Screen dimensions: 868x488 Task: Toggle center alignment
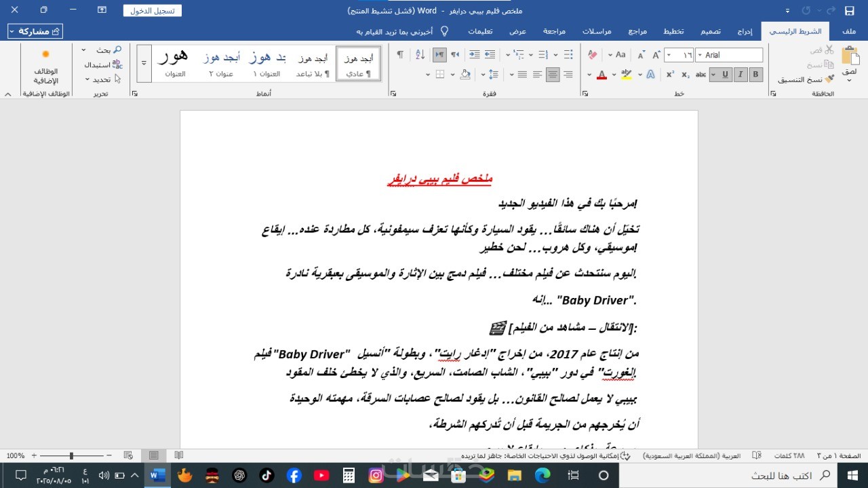pos(553,75)
